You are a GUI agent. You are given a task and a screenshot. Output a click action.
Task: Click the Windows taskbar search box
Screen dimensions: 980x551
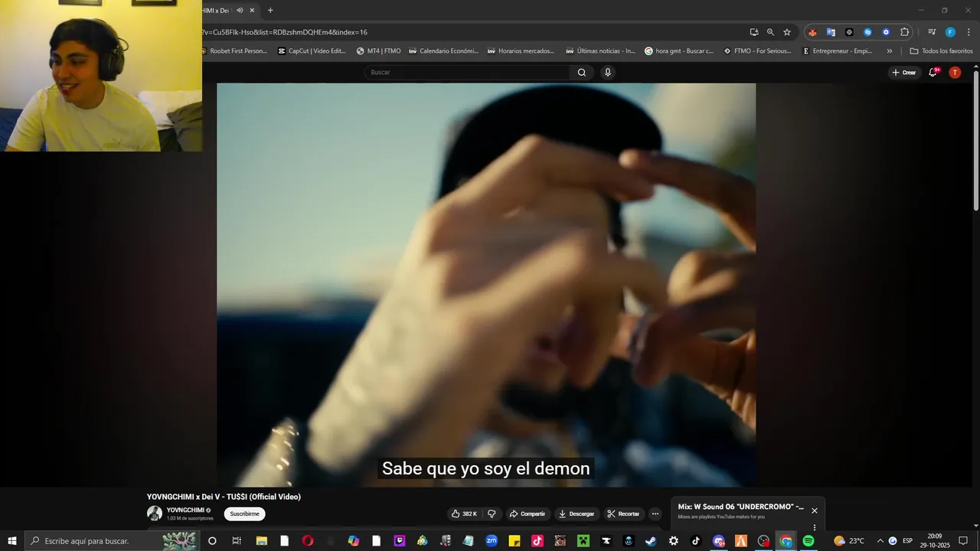click(x=113, y=541)
